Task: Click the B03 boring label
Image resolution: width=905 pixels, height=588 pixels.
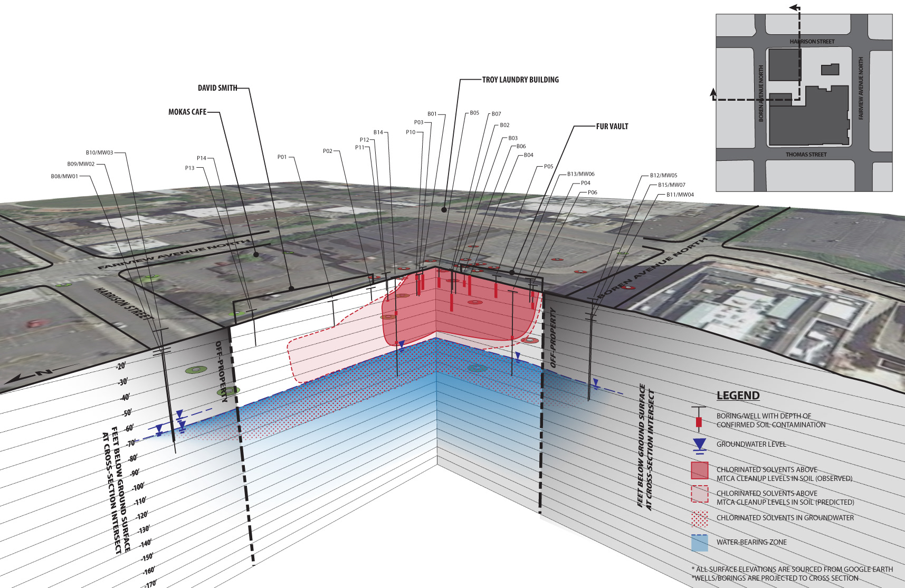Action: tap(513, 138)
